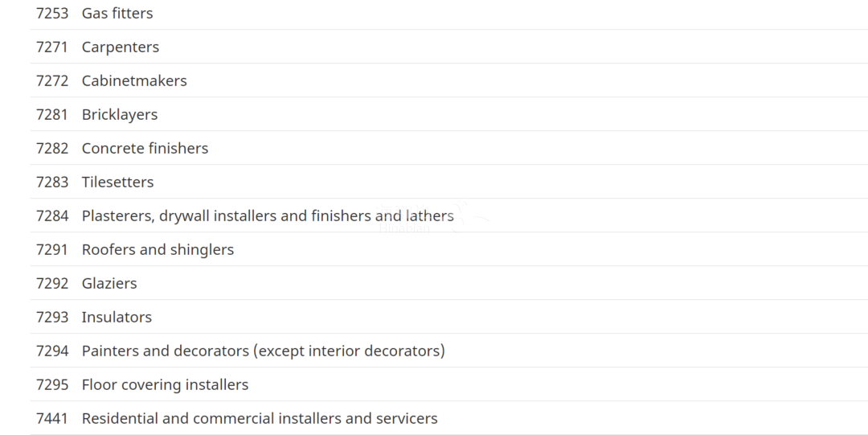Select the Cabinetmakers row
Viewport: 868px width, 435px height.
click(x=449, y=80)
